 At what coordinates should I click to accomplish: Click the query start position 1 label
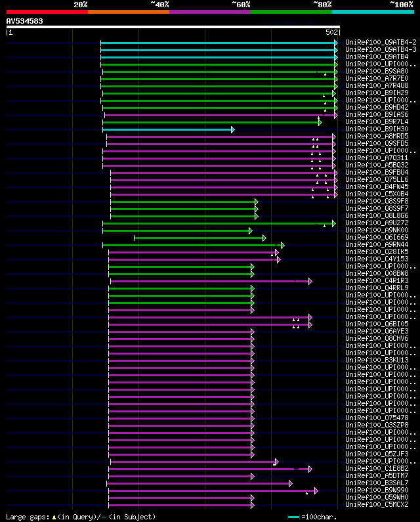click(11, 32)
